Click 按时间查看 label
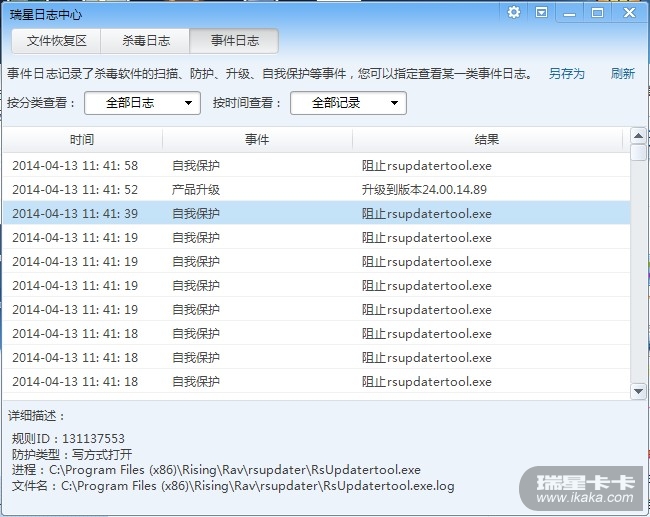This screenshot has height=517, width=650. tap(247, 103)
